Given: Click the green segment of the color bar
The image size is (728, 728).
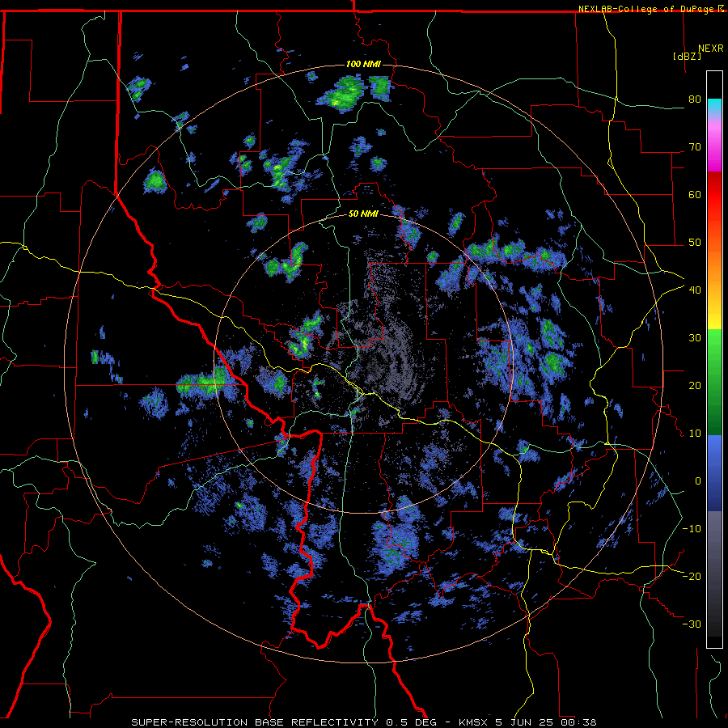Looking at the screenshot, I should 714,382.
